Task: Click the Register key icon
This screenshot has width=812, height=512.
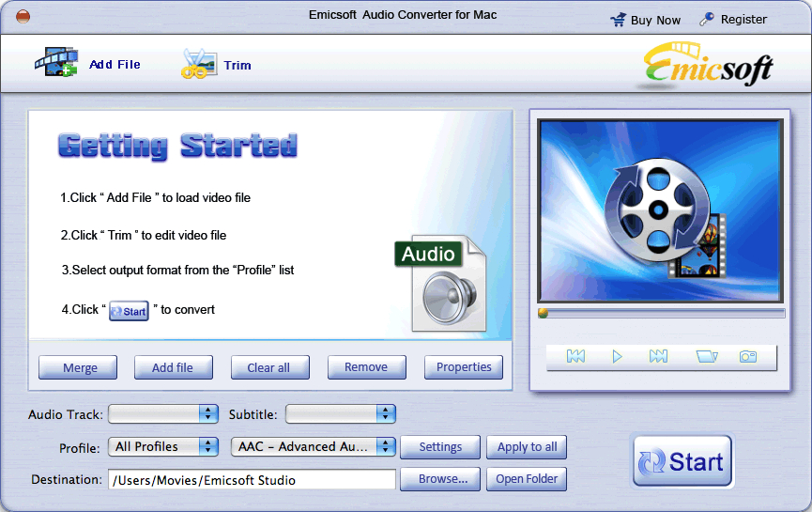Action: point(706,19)
